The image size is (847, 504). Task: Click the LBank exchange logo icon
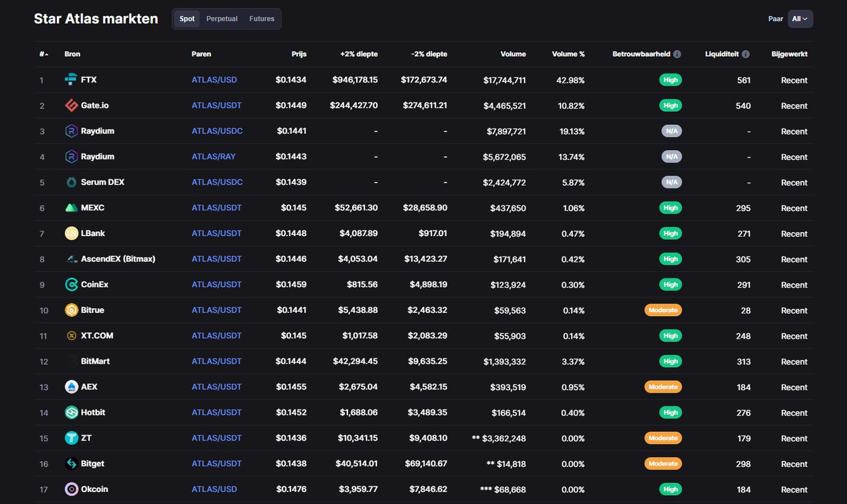click(x=71, y=233)
